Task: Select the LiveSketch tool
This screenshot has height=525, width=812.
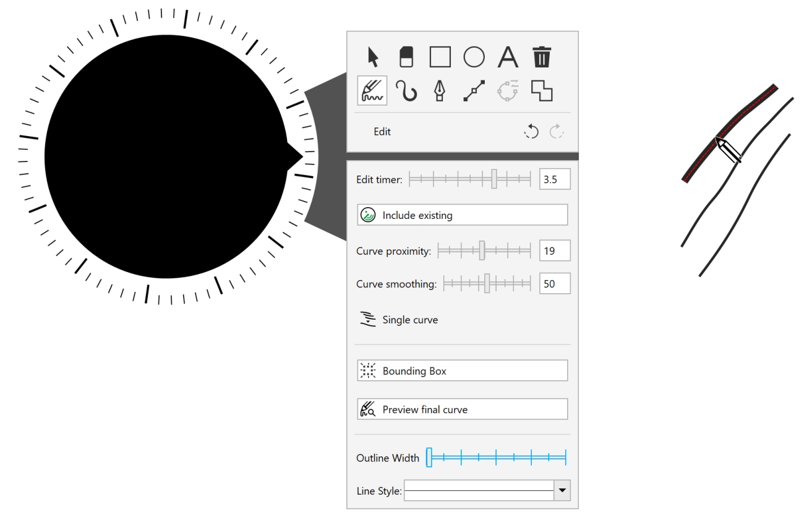Action: (x=372, y=91)
